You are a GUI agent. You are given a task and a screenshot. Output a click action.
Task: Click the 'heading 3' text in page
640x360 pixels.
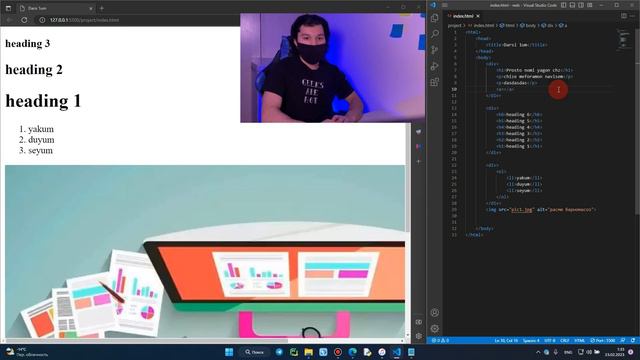[27, 43]
